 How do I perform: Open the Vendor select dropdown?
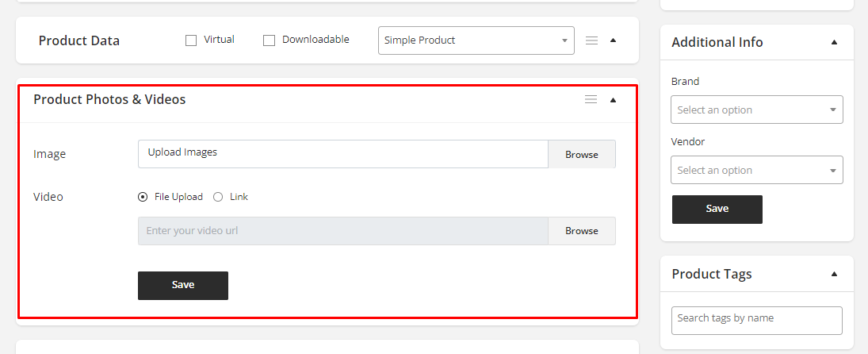pyautogui.click(x=756, y=171)
